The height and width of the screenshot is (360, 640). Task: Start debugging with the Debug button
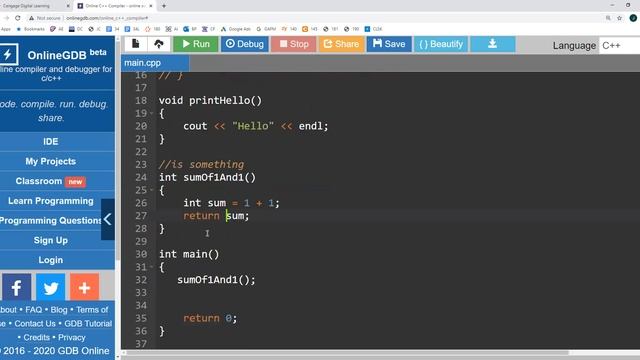click(245, 44)
